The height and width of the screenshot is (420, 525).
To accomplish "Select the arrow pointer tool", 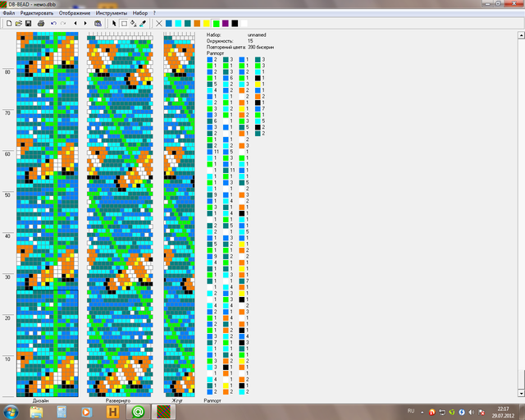I will 114,24.
